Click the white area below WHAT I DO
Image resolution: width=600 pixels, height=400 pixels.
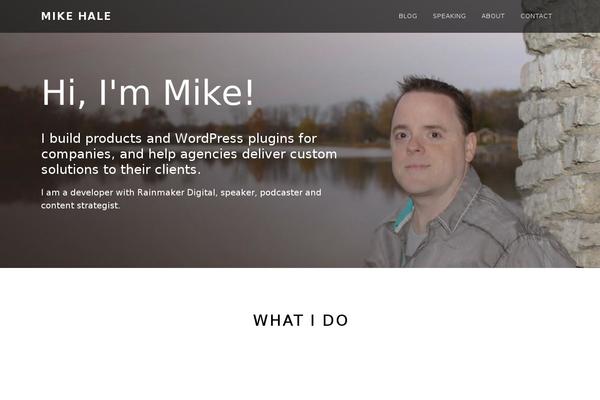point(300,366)
